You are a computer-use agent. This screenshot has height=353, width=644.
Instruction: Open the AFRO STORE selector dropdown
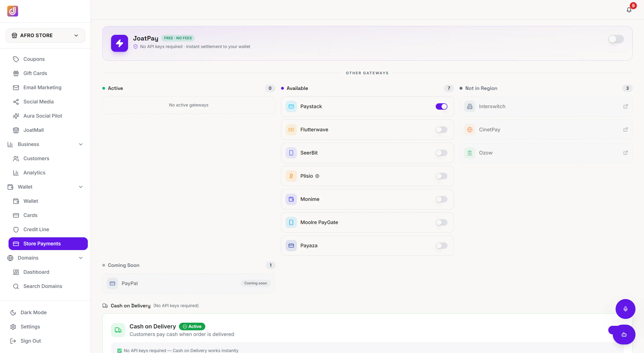pos(45,35)
